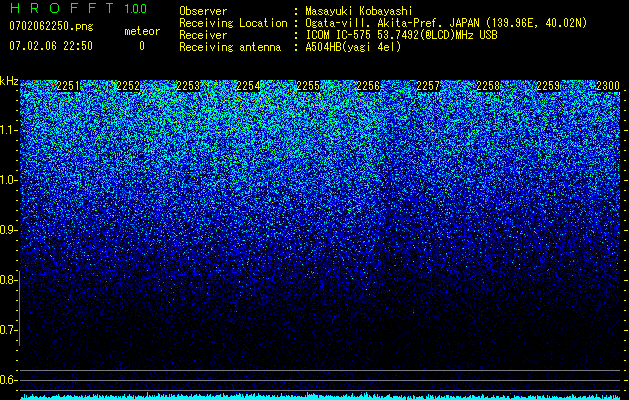Select the HROFFT title text
The width and height of the screenshot is (629, 400).
coord(62,8)
